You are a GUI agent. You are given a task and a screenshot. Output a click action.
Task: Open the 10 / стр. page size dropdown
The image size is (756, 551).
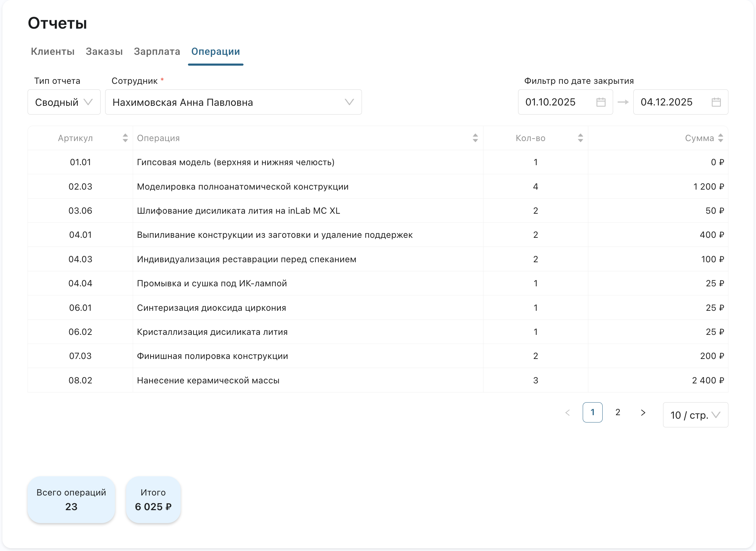(x=695, y=415)
